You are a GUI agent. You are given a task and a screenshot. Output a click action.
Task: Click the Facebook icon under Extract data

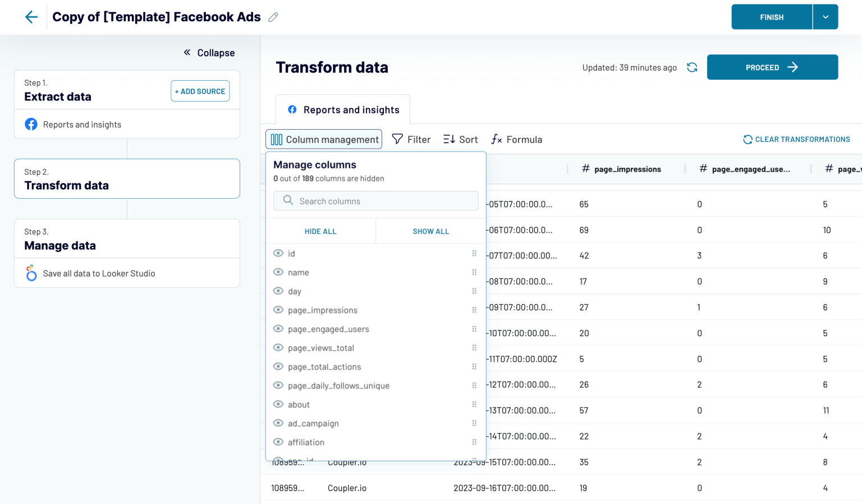31,124
